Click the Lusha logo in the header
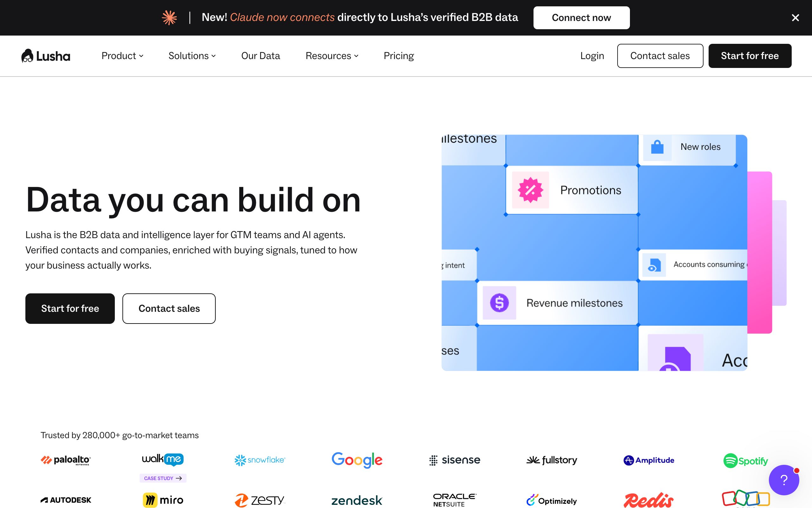 coord(46,56)
